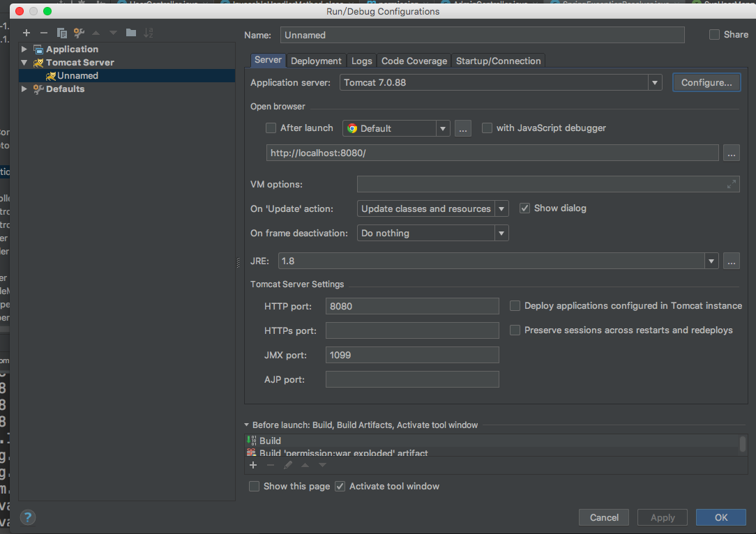756x534 pixels.
Task: Move before launch task up
Action: (305, 465)
